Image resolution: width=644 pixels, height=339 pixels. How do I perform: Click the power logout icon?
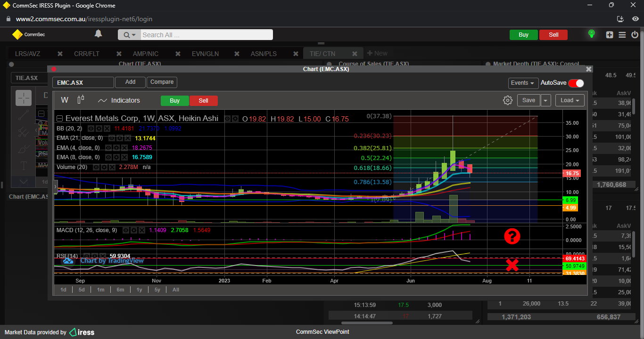pos(635,34)
